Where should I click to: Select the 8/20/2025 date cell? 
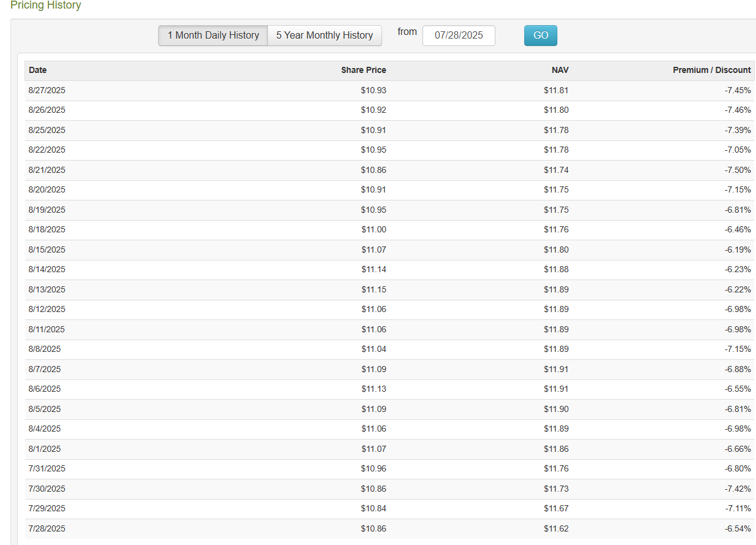pos(47,190)
